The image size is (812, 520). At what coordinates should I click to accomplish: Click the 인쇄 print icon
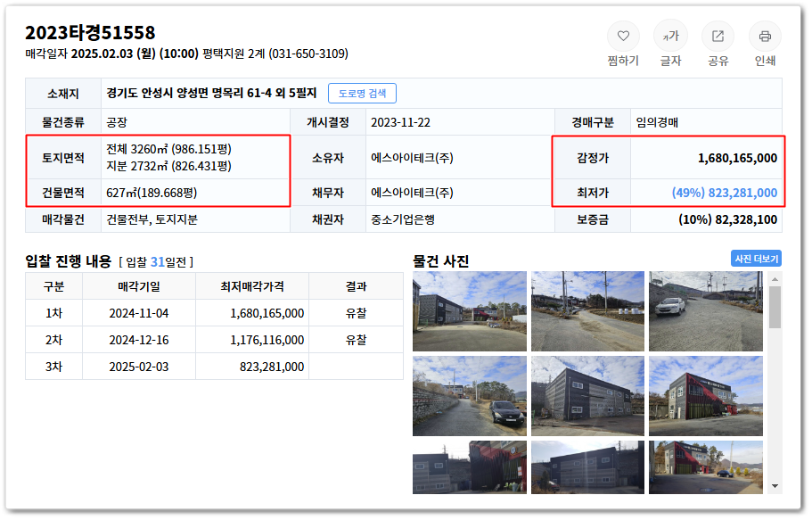click(x=765, y=37)
